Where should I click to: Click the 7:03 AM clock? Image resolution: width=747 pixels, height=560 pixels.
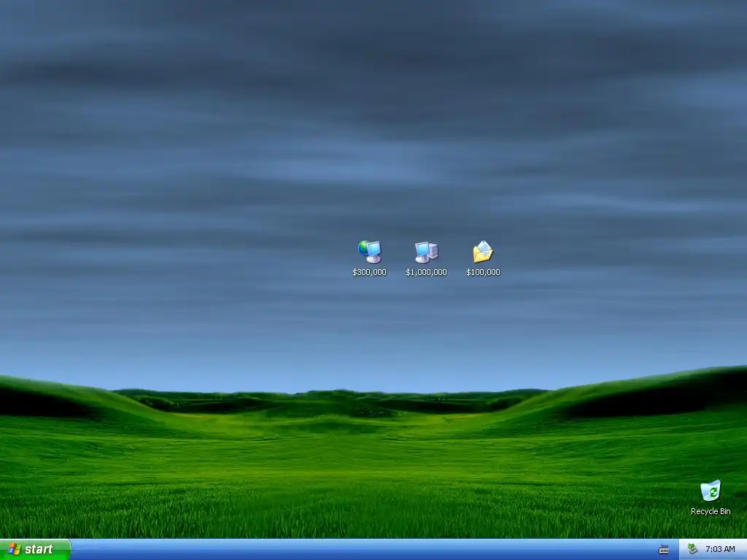720,550
